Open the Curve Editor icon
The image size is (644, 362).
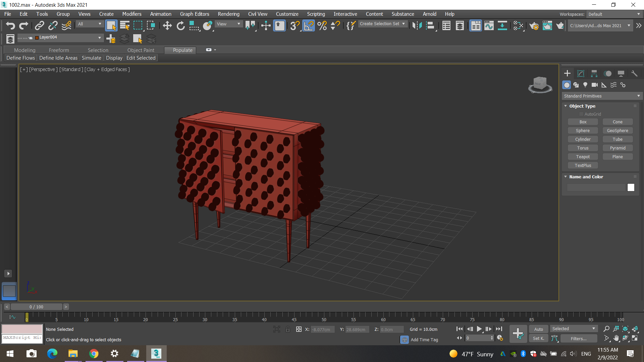pos(489,26)
